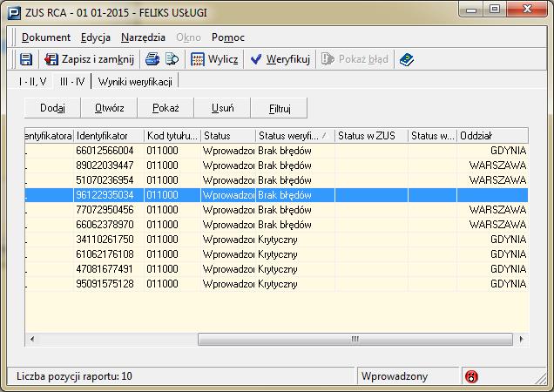Click the red status icon in status bar

[x=472, y=376]
